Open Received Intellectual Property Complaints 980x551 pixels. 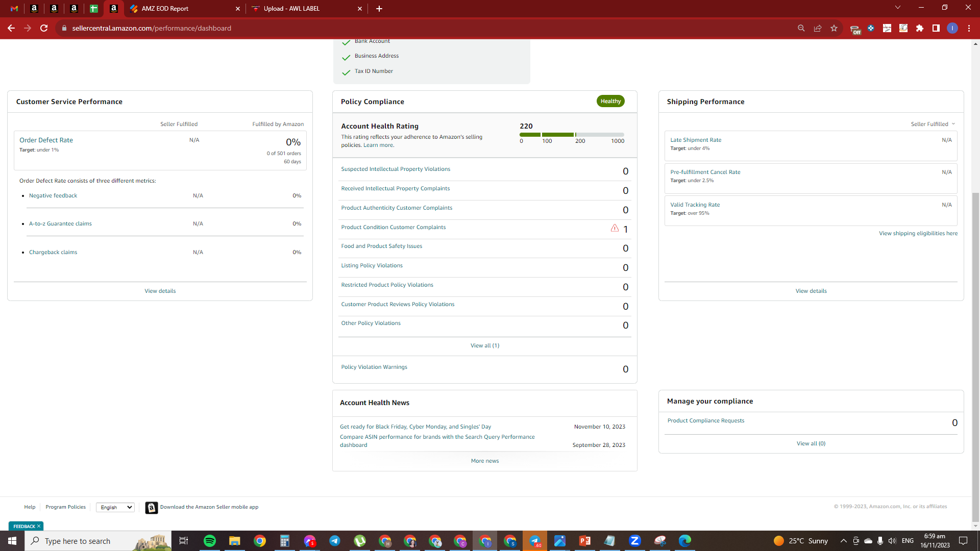[x=396, y=188]
